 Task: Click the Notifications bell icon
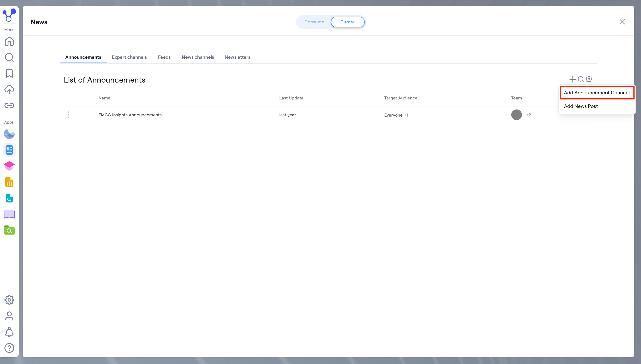9,332
